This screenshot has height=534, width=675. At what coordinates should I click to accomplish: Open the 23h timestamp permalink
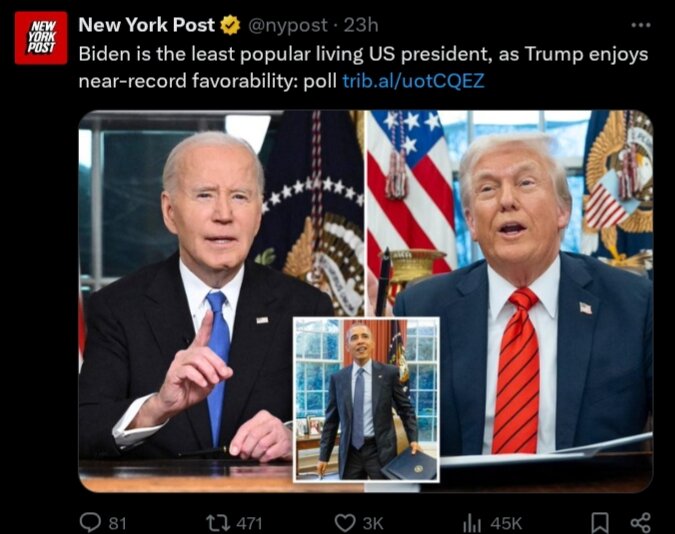(x=361, y=25)
